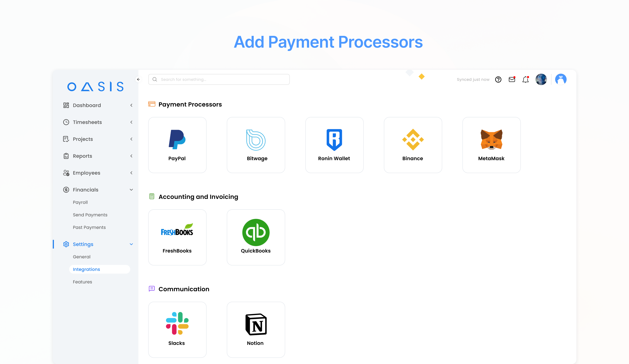Open the mail inbox icon
The height and width of the screenshot is (364, 629).
[512, 79]
